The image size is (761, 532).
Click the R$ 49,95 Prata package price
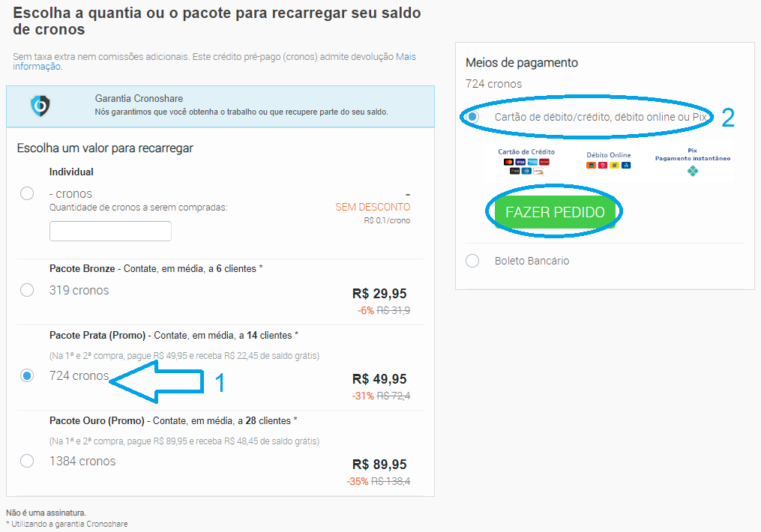tap(379, 378)
